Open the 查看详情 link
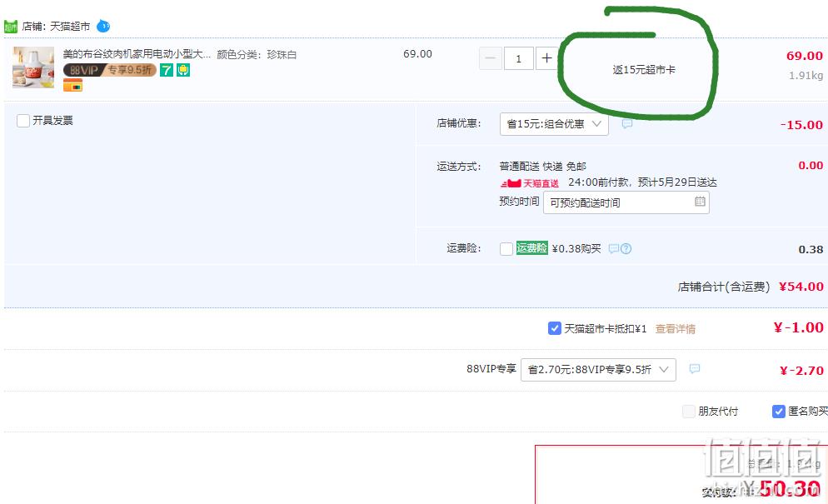 (676, 329)
